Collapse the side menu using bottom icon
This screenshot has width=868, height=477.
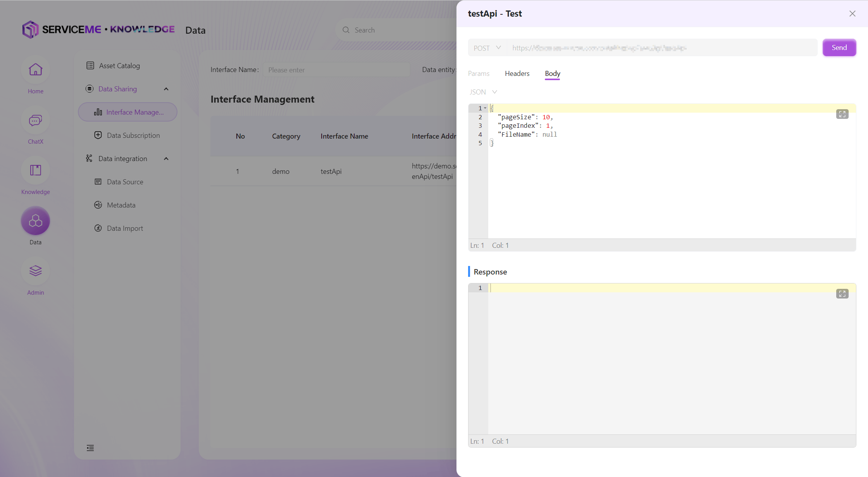tap(90, 448)
